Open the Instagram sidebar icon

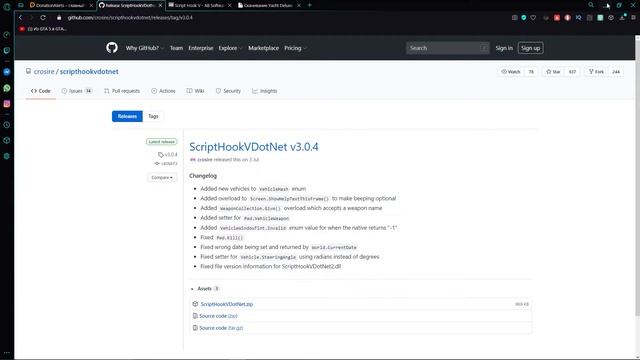pyautogui.click(x=7, y=104)
